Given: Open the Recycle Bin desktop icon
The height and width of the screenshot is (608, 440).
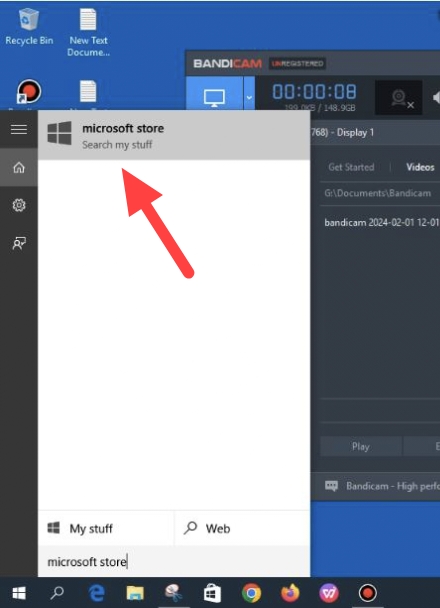Looking at the screenshot, I should pos(29,26).
